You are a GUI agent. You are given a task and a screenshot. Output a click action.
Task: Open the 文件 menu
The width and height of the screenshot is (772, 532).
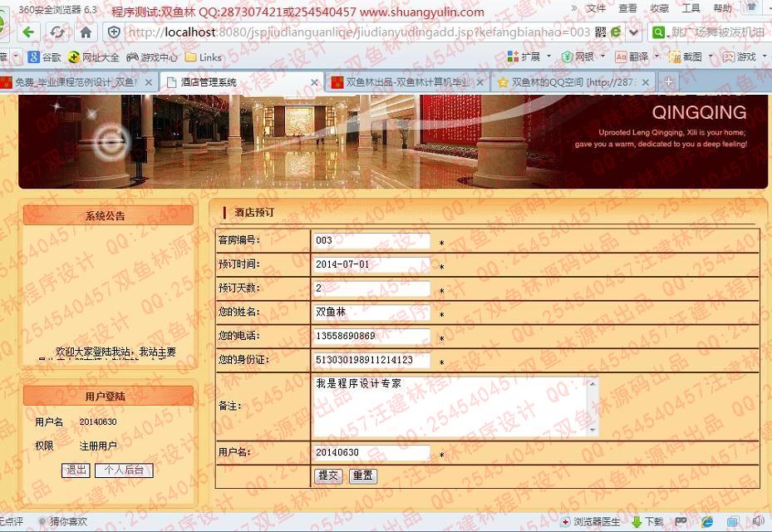[x=596, y=8]
